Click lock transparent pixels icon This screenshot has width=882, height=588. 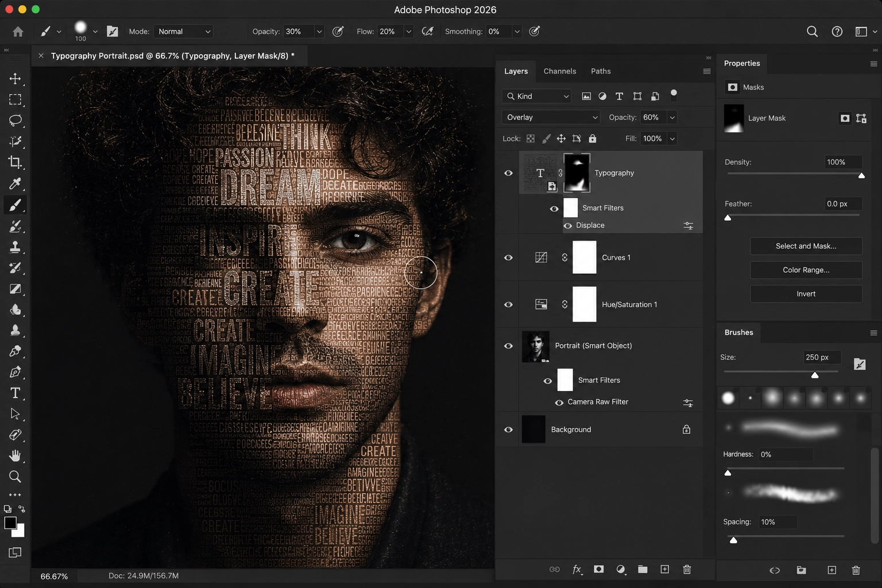click(x=531, y=138)
